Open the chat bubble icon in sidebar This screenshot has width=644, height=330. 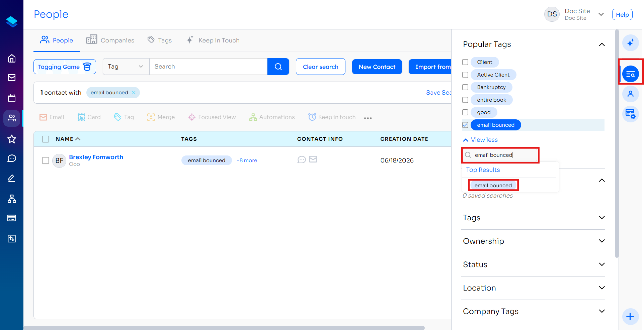pos(12,158)
